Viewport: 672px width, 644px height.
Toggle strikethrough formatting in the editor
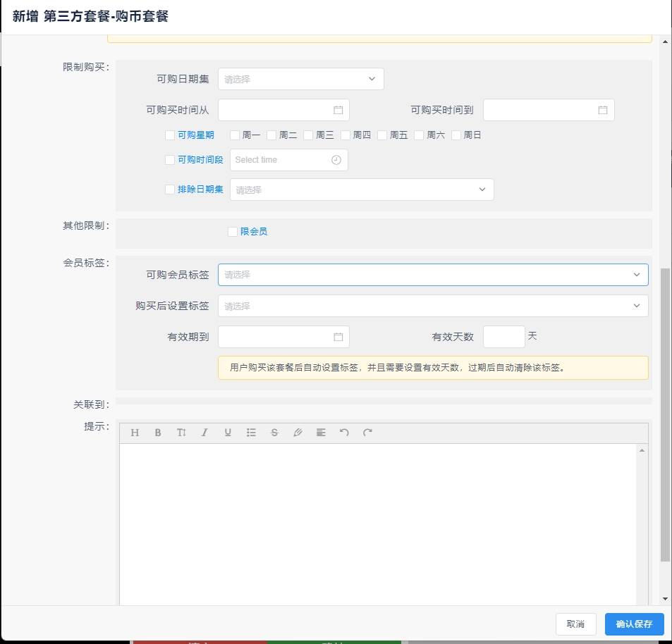(x=274, y=433)
